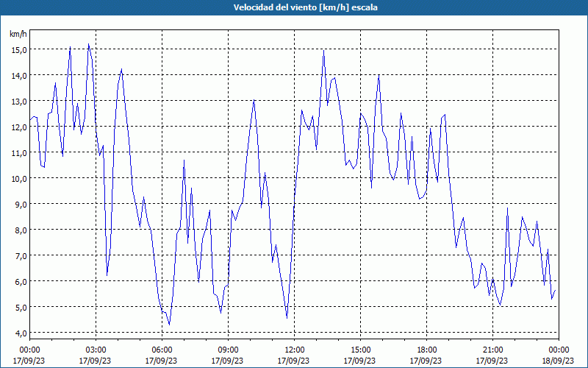
Task: Click the 8,0 value on the y-axis
Action: [x=21, y=230]
